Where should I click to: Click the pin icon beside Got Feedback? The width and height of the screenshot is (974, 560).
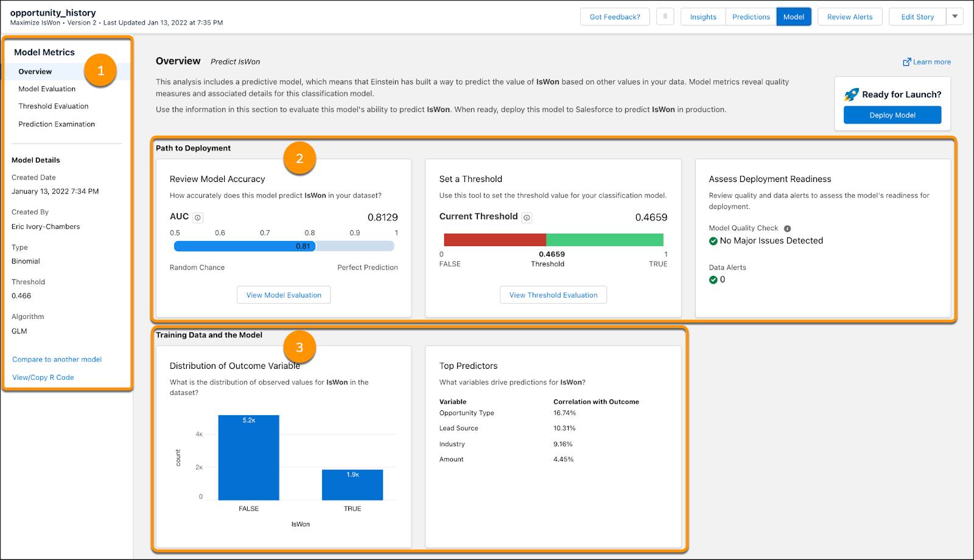(665, 16)
